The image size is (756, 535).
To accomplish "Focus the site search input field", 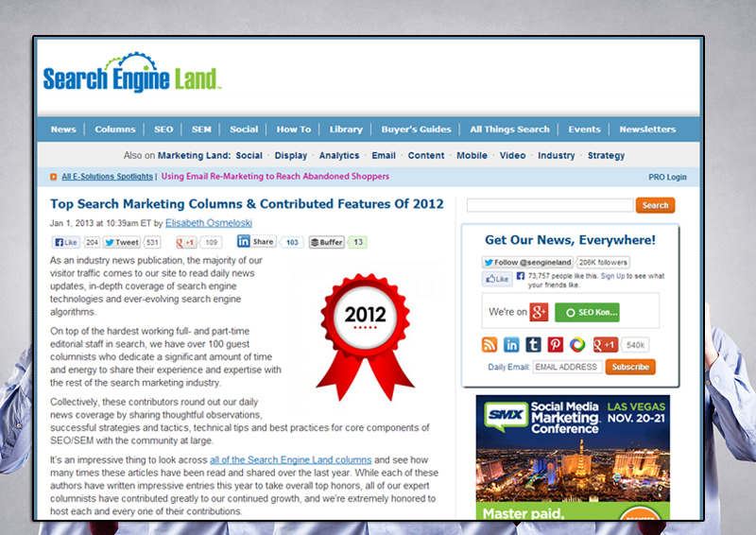I will click(550, 205).
